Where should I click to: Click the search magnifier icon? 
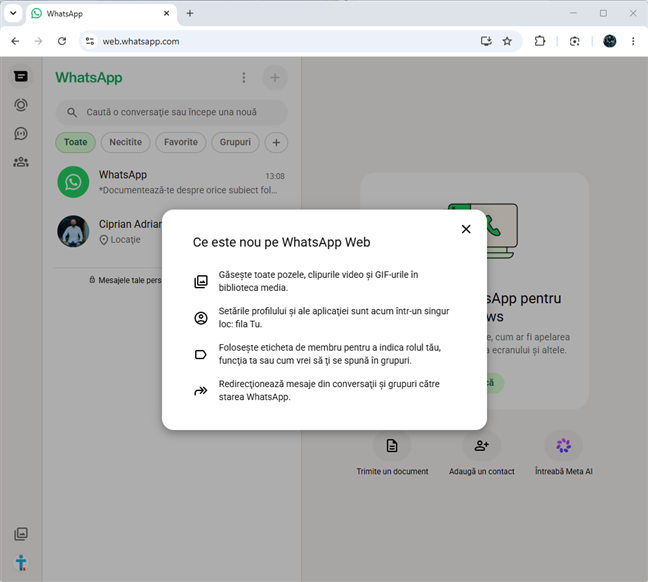tap(72, 112)
